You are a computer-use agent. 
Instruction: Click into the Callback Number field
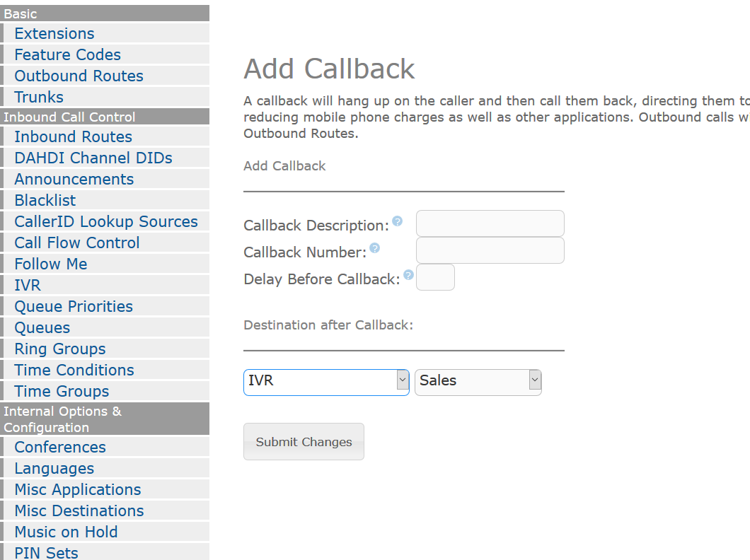(x=490, y=250)
